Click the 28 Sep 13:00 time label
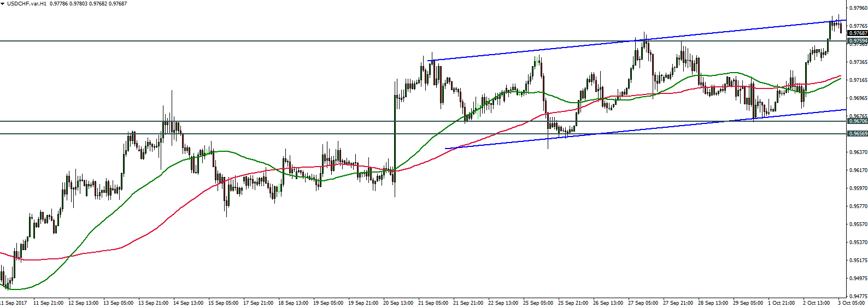868x308 pixels. click(713, 303)
